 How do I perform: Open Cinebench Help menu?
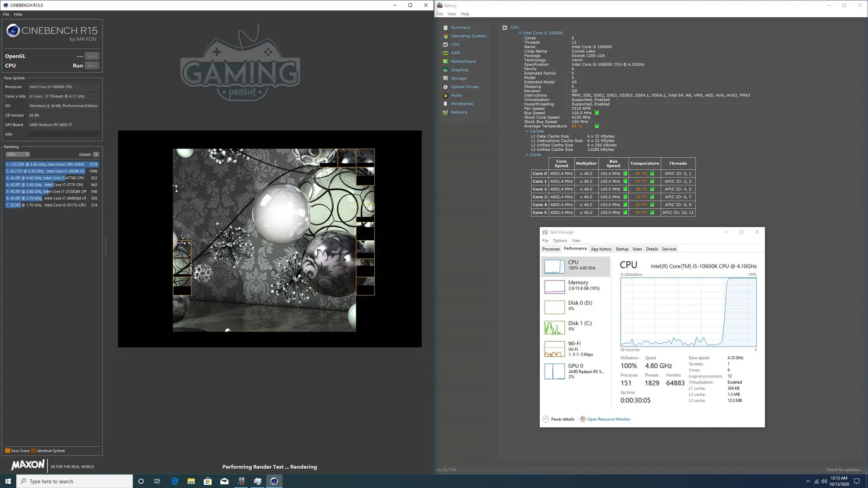tap(18, 14)
